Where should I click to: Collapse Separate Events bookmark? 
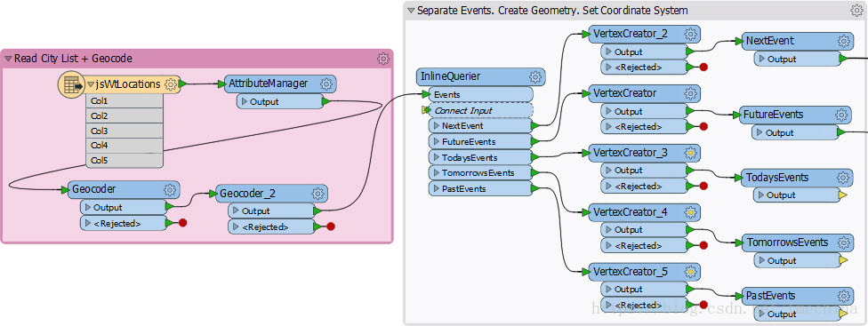tap(411, 11)
